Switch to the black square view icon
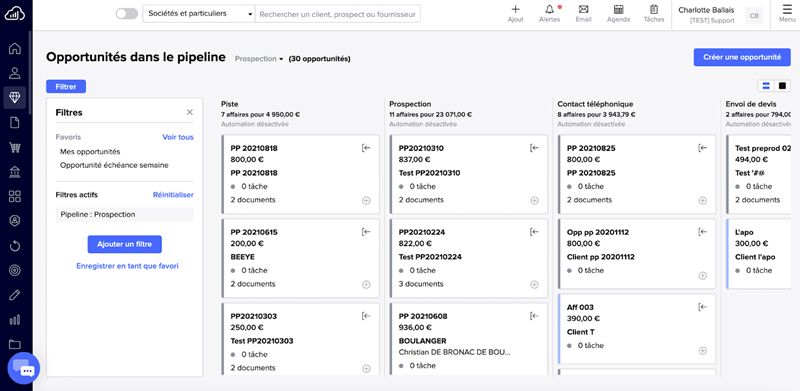The height and width of the screenshot is (391, 800). [x=782, y=86]
